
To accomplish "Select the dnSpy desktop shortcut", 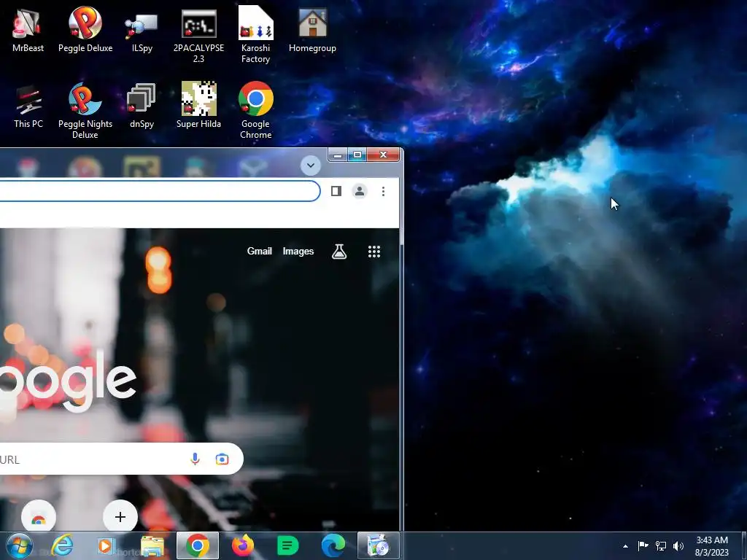I will point(142,106).
